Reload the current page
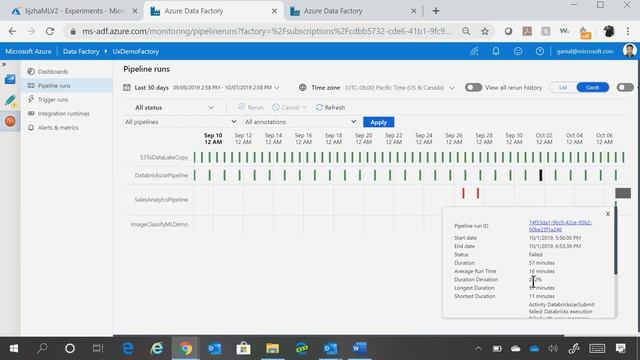Viewport: 640px width, 360px height. point(50,31)
